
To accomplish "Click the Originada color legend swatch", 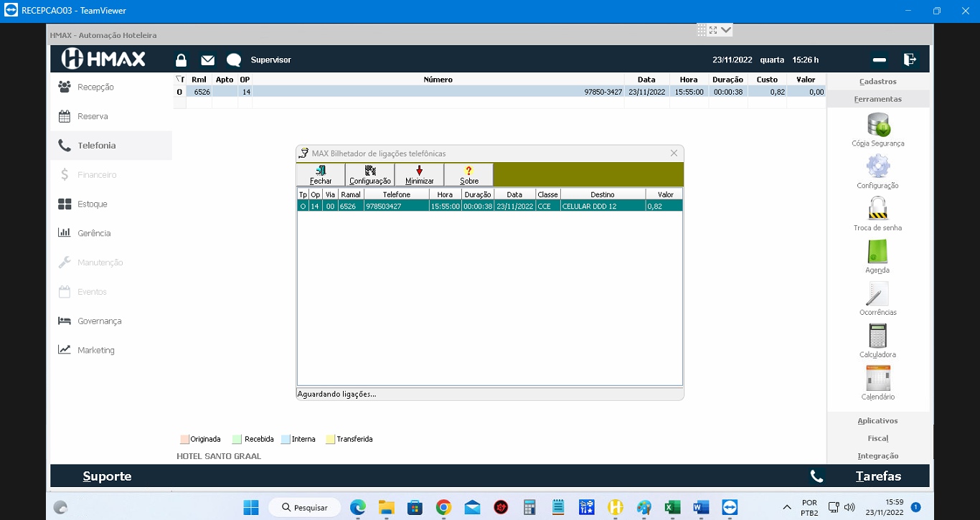I will (x=184, y=439).
